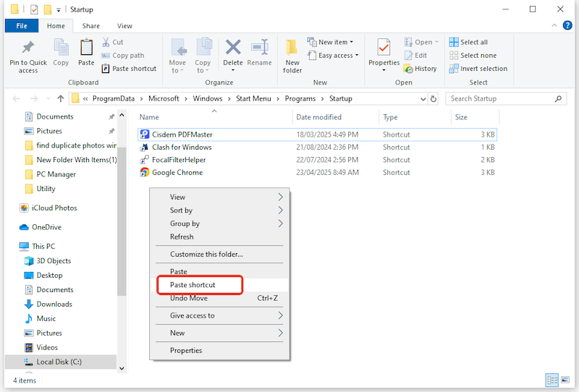
Task: Switch to the Share ribbon tab
Action: coord(91,26)
